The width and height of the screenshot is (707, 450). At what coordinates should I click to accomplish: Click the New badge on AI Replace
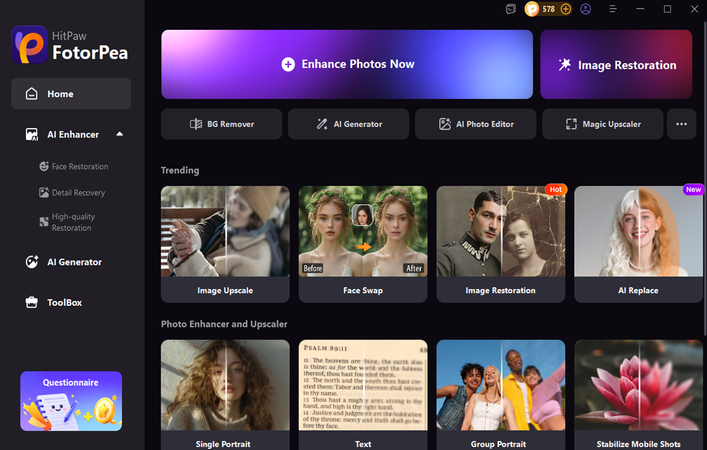pos(693,189)
